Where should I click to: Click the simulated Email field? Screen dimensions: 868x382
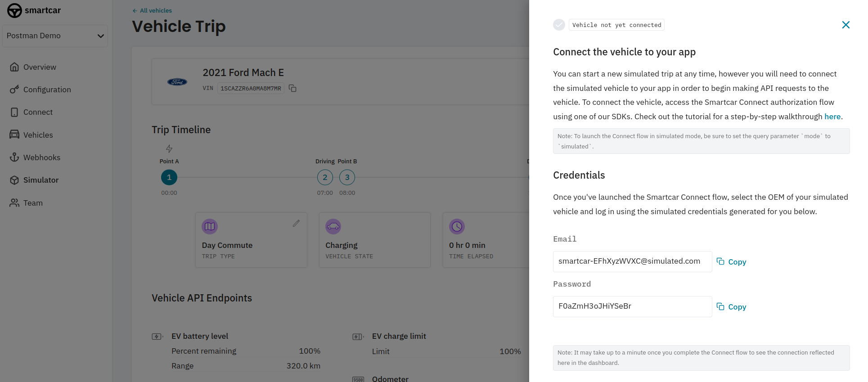click(x=632, y=261)
